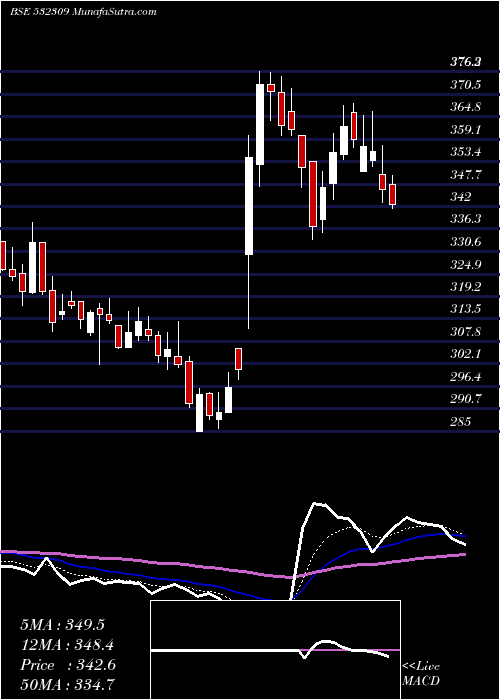
Task: Click the MACD inset chart panel
Action: coord(275,650)
